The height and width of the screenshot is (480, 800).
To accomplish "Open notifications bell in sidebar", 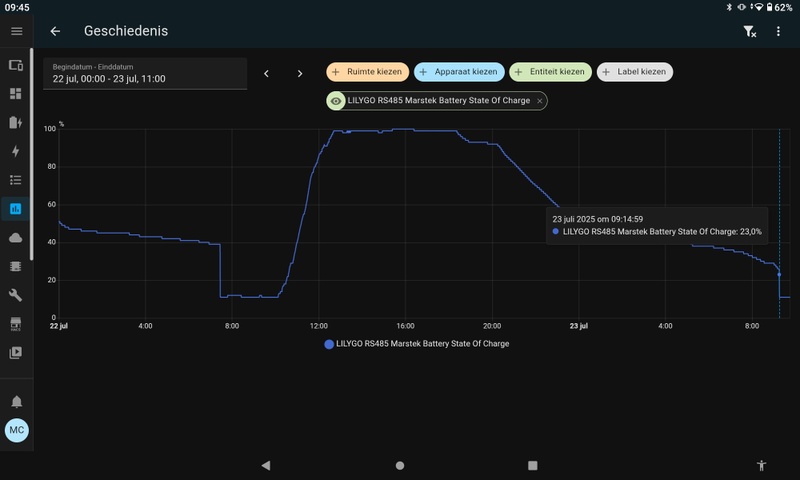I will click(x=16, y=401).
